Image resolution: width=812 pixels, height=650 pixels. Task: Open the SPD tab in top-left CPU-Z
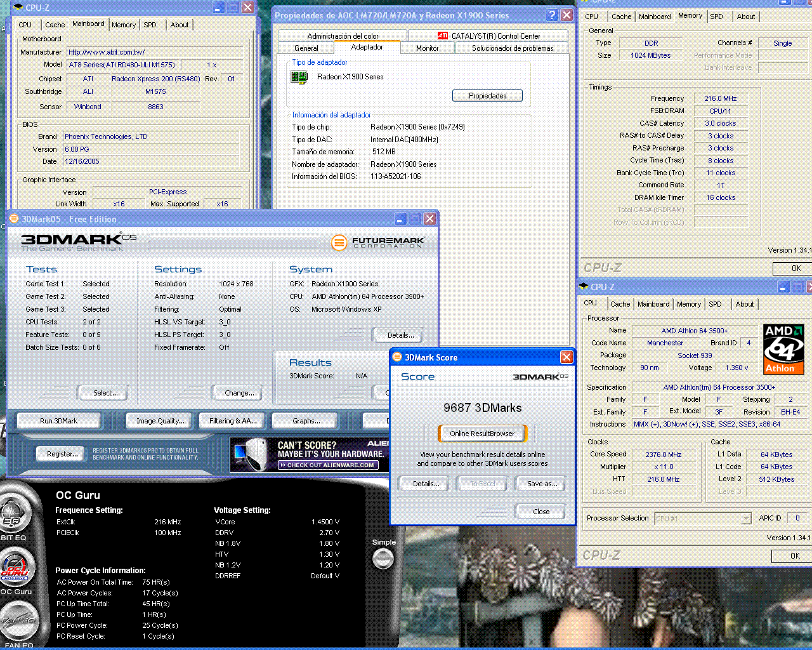[150, 25]
